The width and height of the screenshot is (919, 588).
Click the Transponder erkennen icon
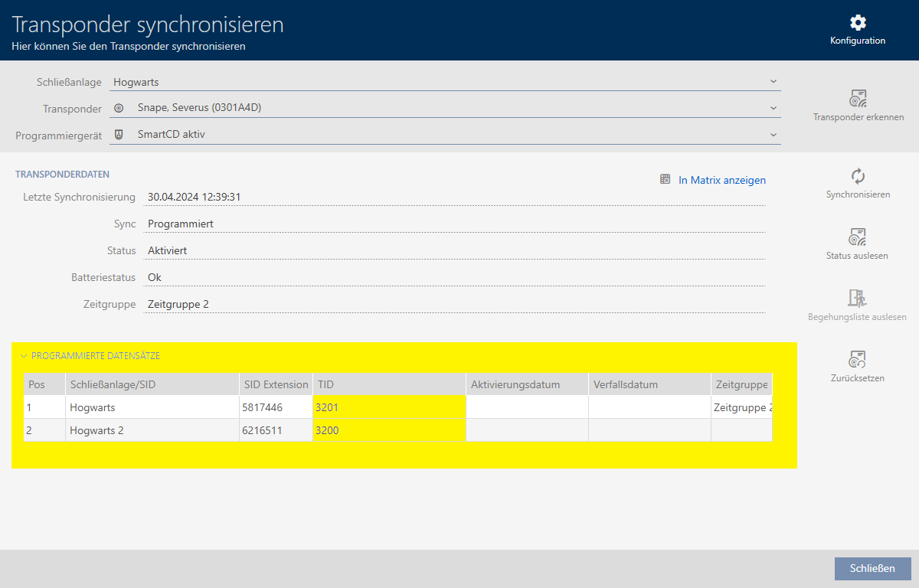pyautogui.click(x=858, y=99)
